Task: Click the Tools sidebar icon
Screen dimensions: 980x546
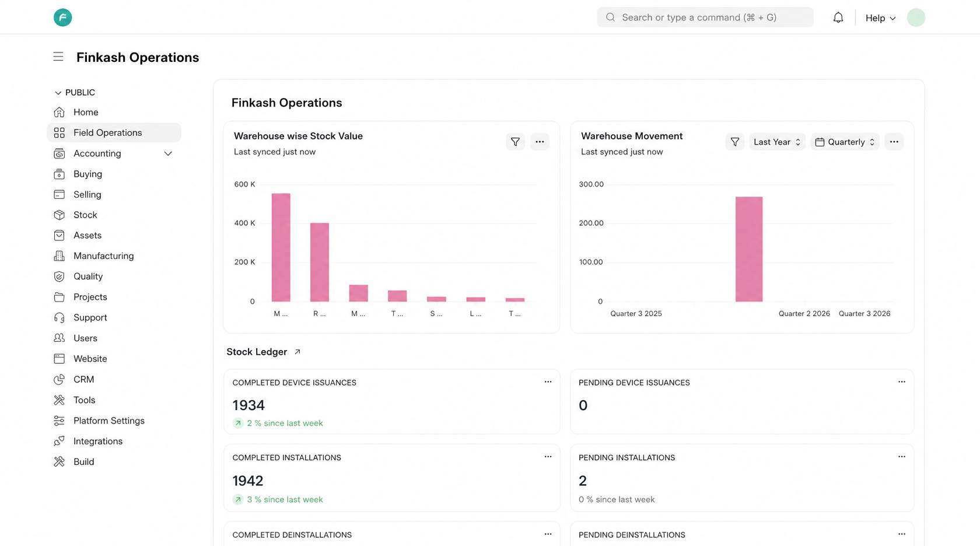Action: [59, 400]
